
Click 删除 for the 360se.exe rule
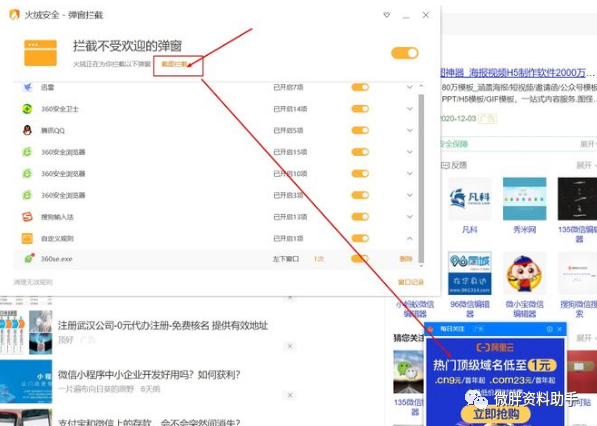coord(406,259)
